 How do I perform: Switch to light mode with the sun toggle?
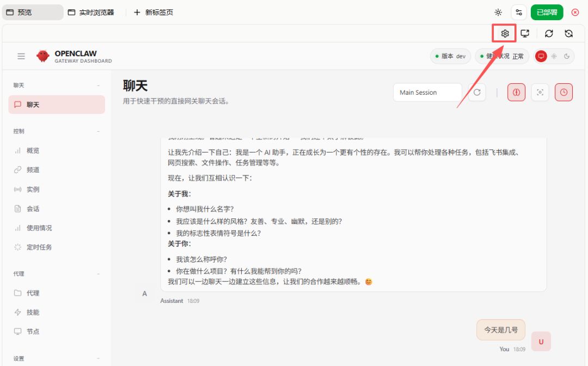(553, 56)
